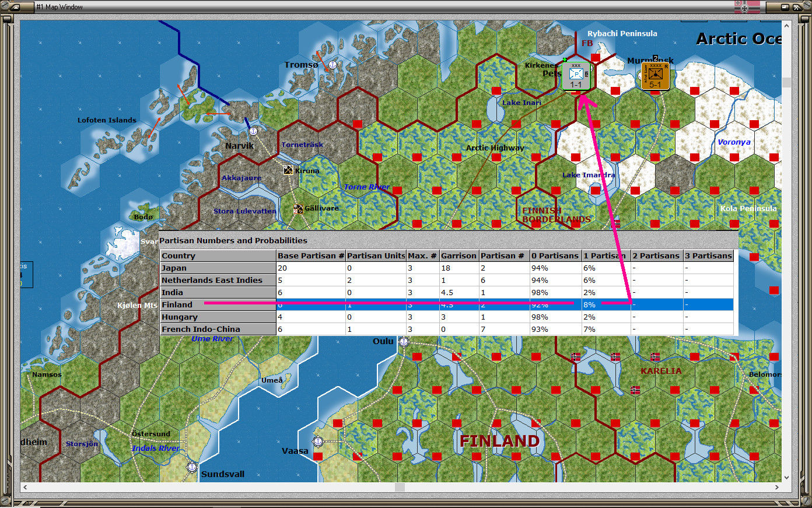Select the Soviet 5-1 army counter at Murmansk
The image size is (812, 508).
[x=655, y=76]
